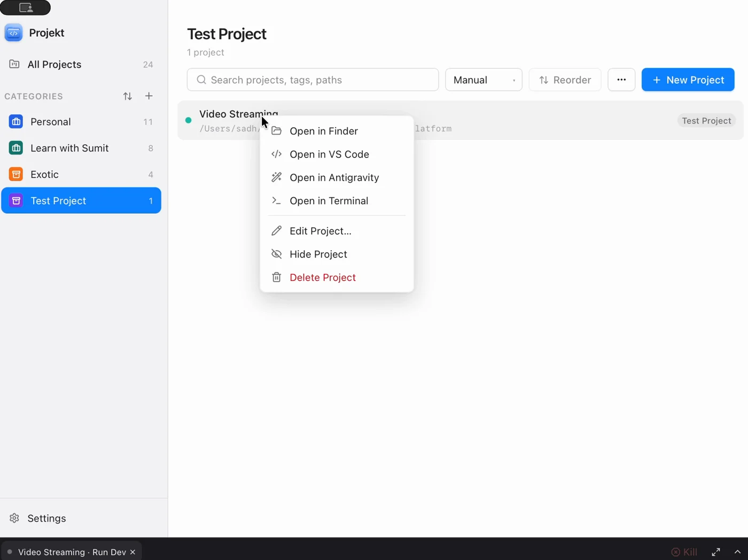Select Edit Project… menu entry

(x=337, y=231)
